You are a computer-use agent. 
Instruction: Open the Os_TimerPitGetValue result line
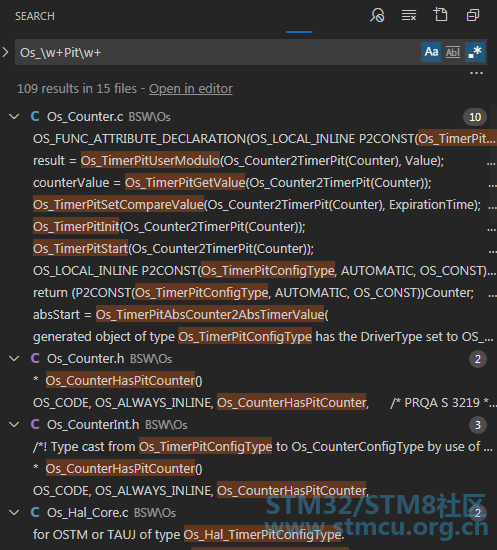pos(232,183)
